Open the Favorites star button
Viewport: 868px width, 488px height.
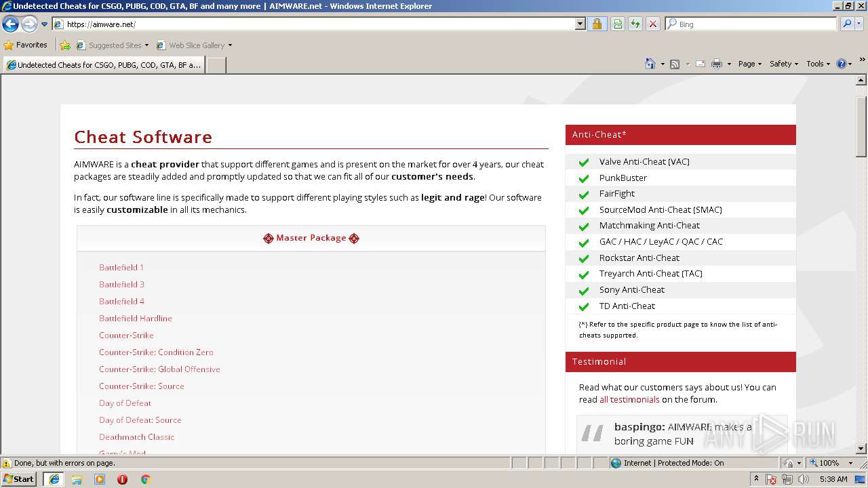[26, 45]
